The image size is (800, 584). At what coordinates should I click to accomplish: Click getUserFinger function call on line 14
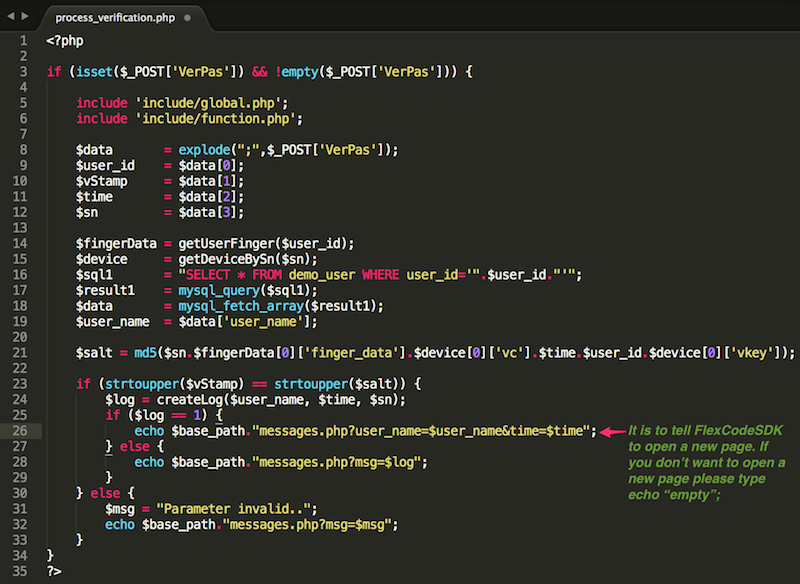[226, 244]
